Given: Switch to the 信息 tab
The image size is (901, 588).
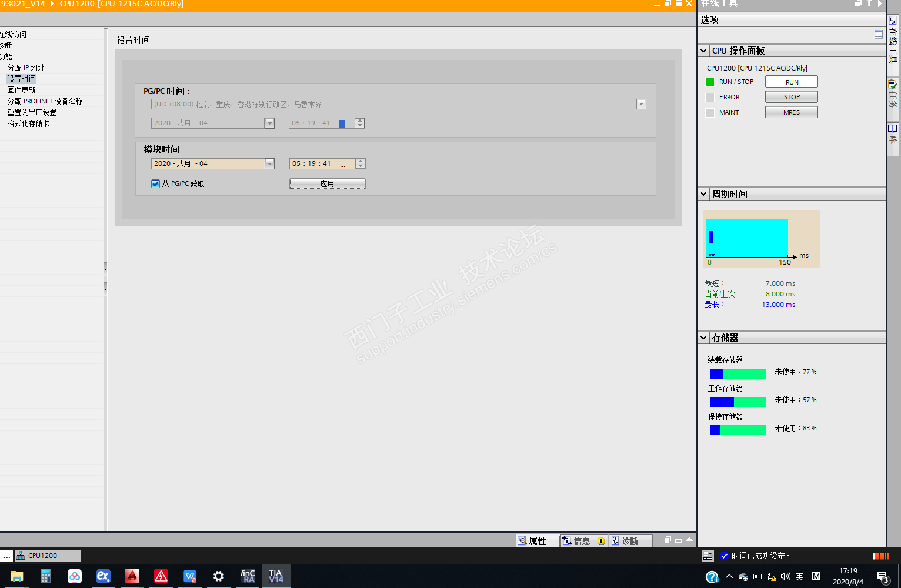Looking at the screenshot, I should [x=583, y=541].
